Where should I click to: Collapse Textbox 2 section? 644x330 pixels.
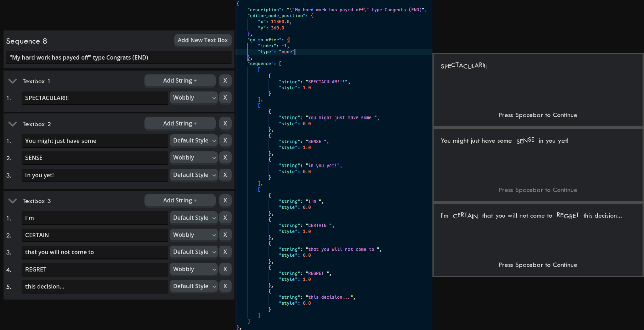pyautogui.click(x=12, y=124)
